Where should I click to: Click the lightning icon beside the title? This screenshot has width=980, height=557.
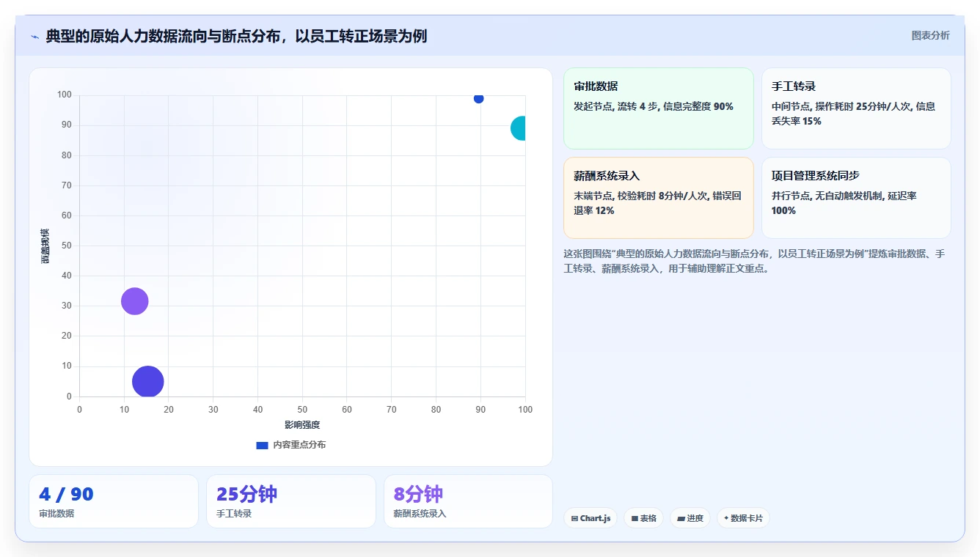pyautogui.click(x=34, y=37)
